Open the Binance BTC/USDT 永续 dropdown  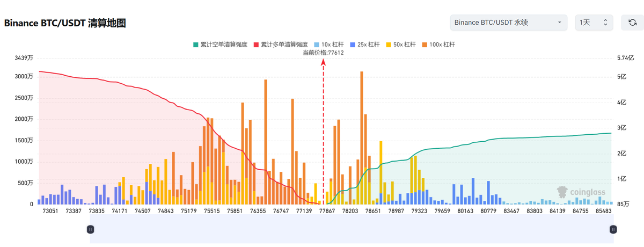click(509, 23)
